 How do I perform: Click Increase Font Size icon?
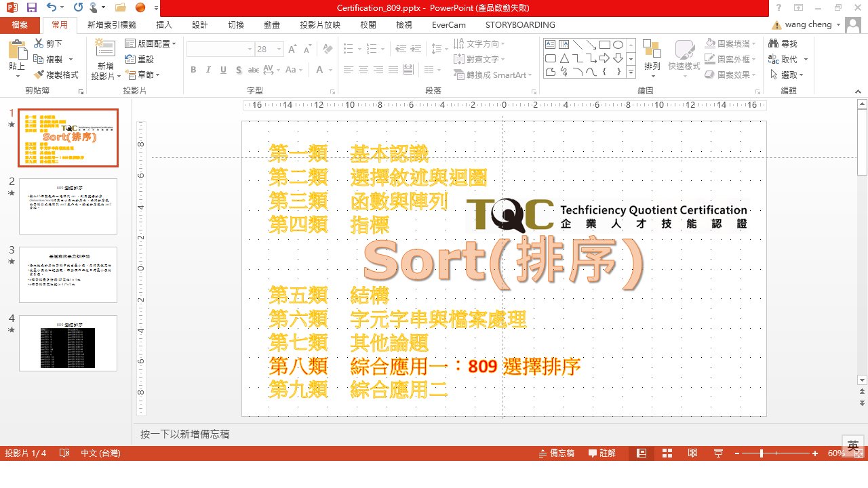coord(293,49)
